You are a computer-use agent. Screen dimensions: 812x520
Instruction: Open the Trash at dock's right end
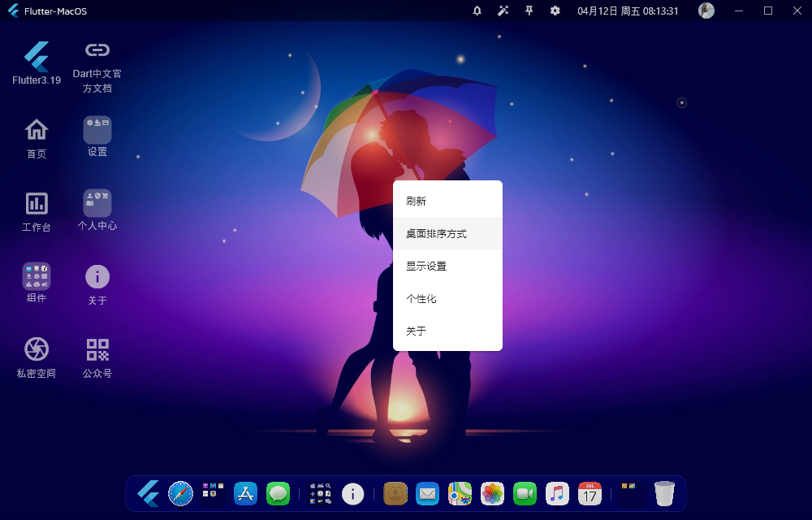pos(664,493)
